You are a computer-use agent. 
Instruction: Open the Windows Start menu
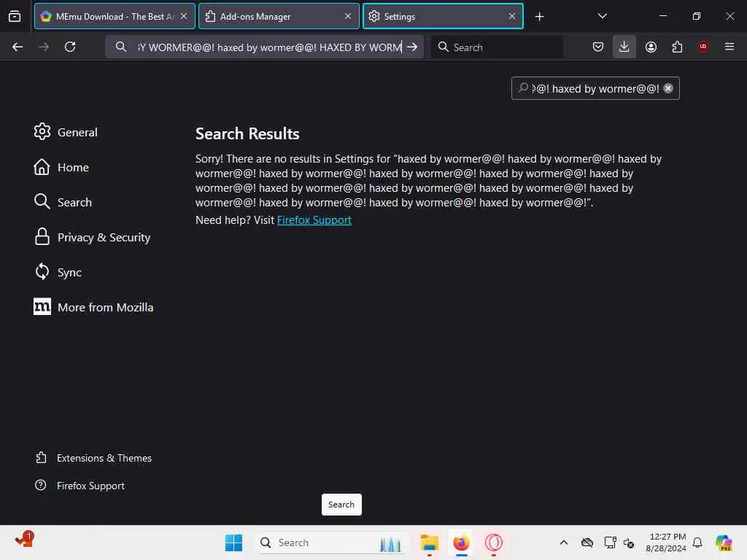tap(233, 542)
